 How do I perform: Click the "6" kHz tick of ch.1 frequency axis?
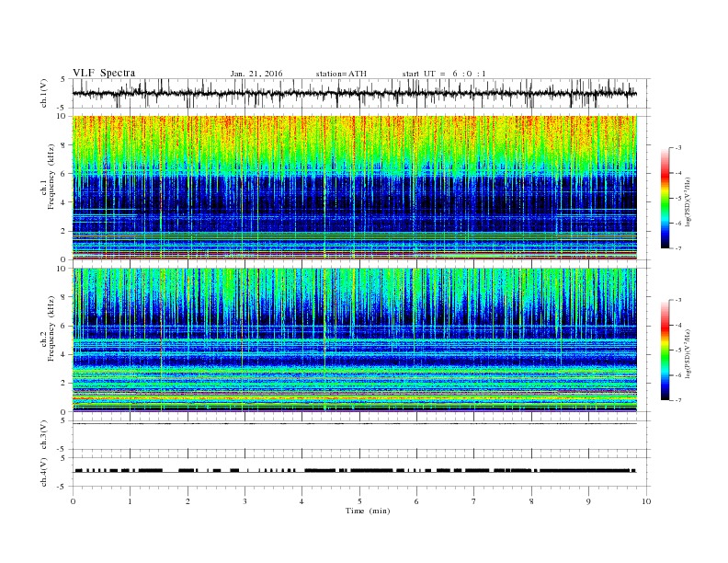point(64,174)
